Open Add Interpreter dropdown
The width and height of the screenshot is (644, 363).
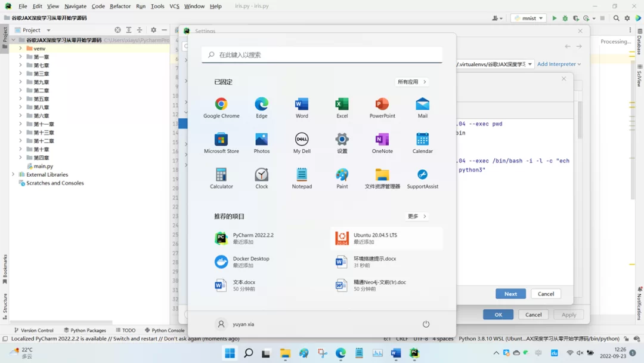click(x=559, y=64)
